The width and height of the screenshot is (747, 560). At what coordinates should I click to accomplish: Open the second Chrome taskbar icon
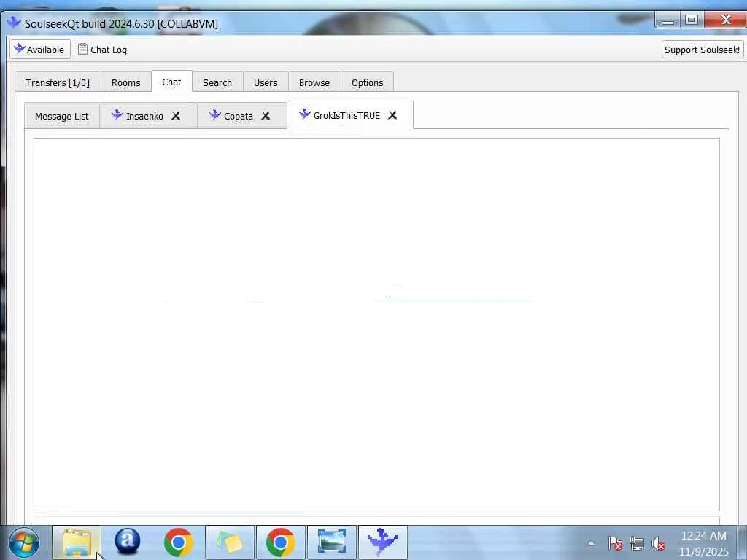point(281,542)
